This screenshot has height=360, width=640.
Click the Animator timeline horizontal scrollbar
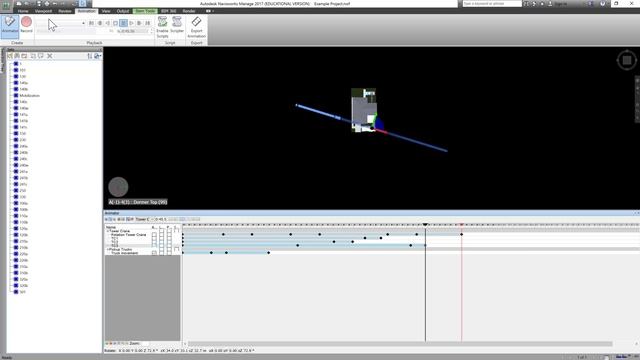(x=400, y=344)
